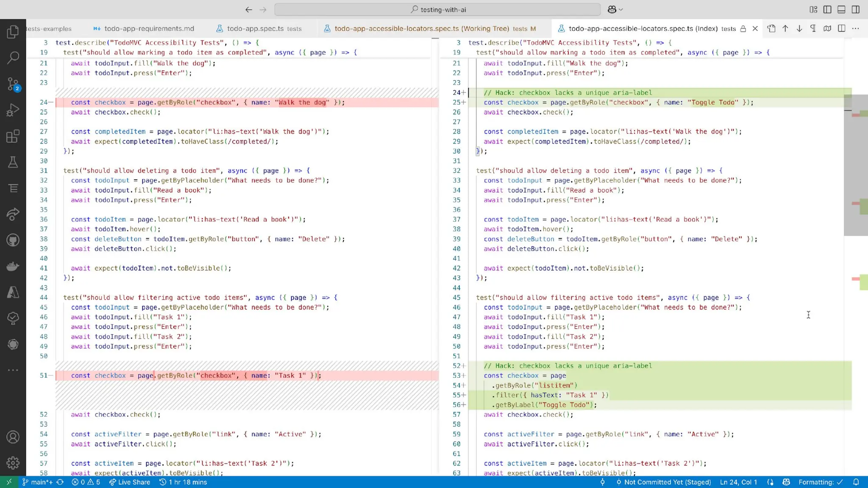Viewport: 868px width, 488px height.
Task: Switch to todo-app-requirements.md tab
Action: point(149,28)
